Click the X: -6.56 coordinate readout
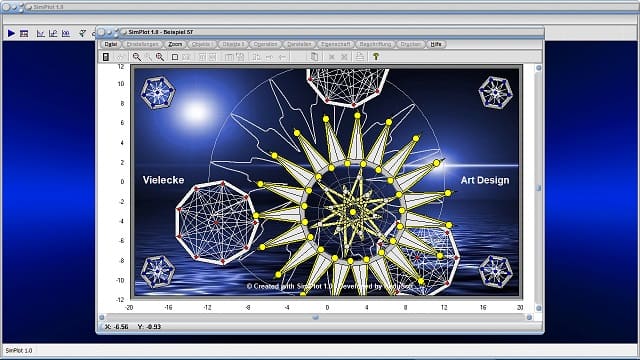 coord(116,327)
